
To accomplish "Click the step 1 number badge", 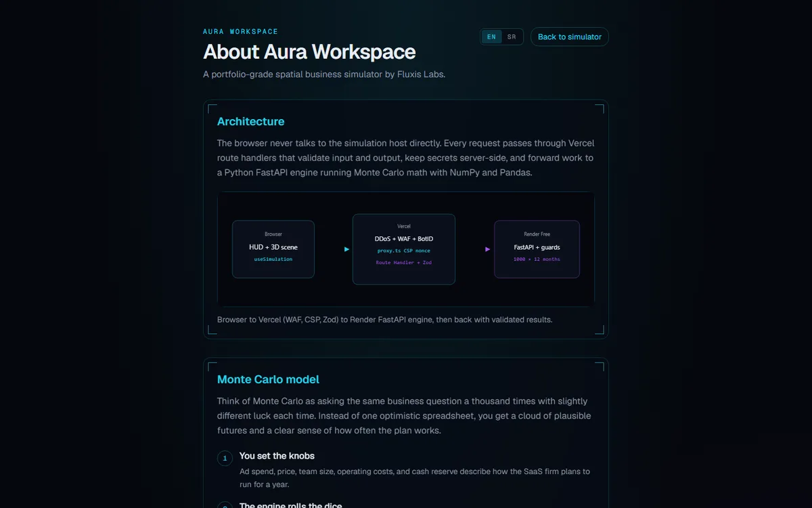I will point(225,459).
